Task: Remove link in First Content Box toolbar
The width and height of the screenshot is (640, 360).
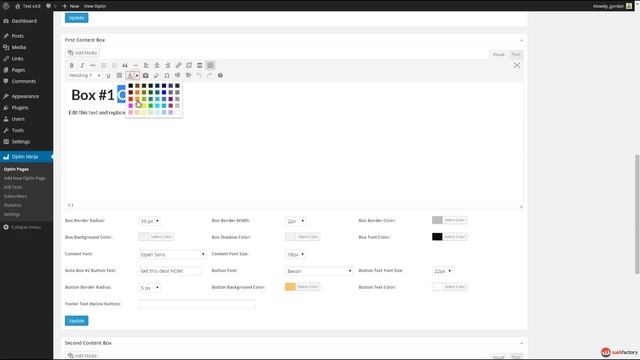Action: pos(189,65)
